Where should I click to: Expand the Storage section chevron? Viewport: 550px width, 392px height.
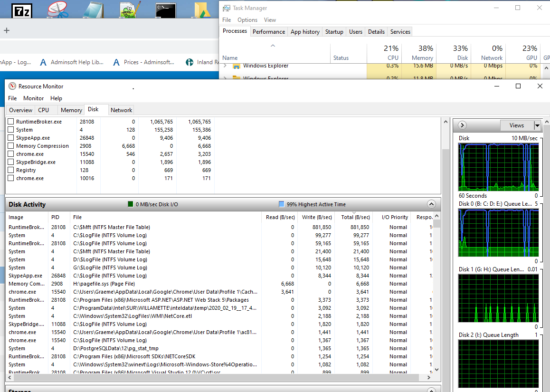click(x=431, y=390)
